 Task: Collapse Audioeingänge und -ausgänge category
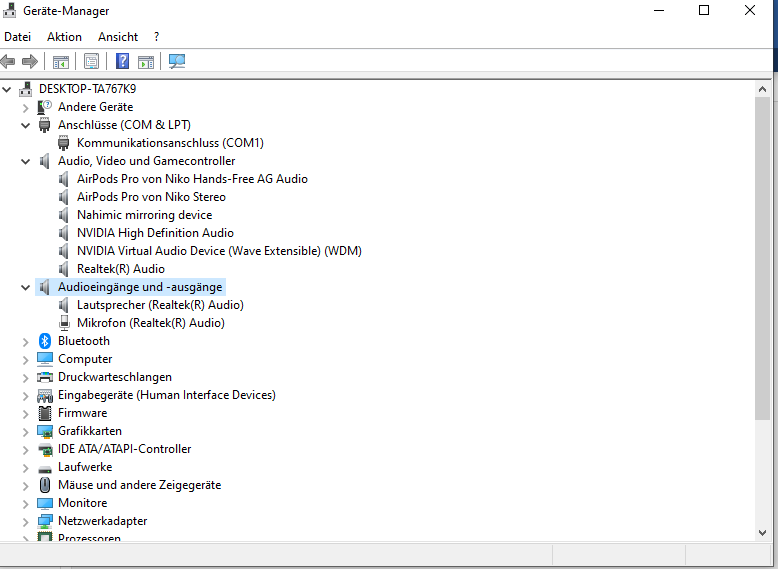[25, 287]
